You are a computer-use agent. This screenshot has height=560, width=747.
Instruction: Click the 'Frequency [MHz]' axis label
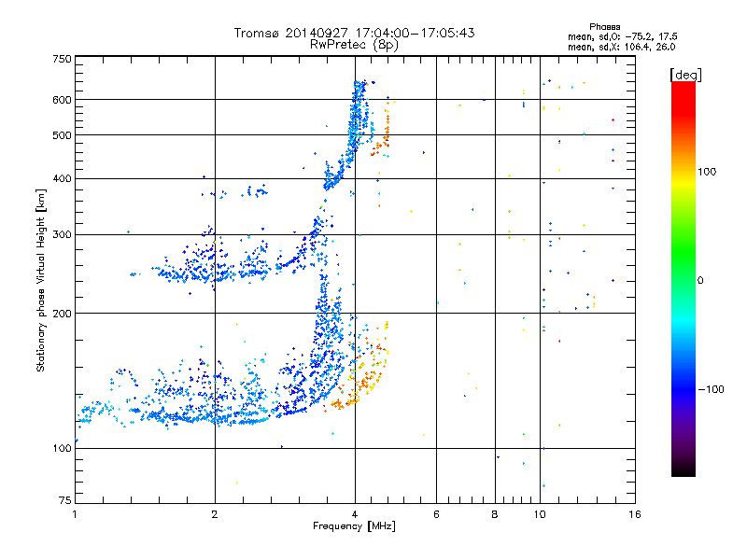[354, 526]
